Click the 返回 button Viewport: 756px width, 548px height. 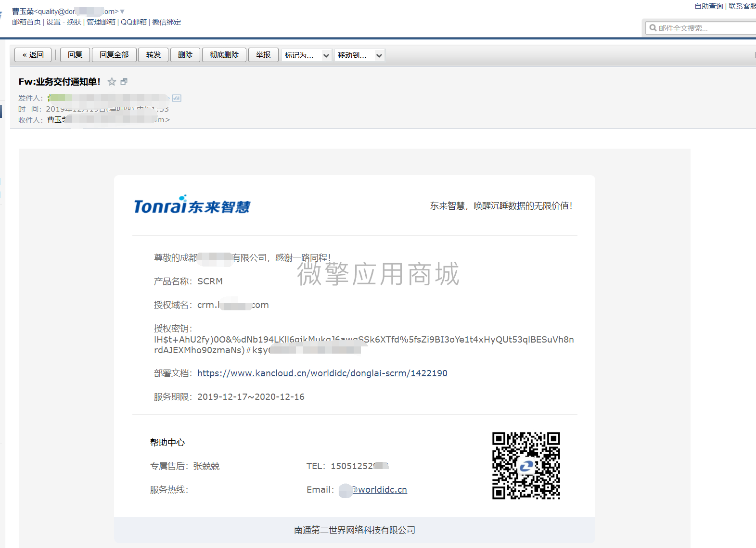(33, 55)
